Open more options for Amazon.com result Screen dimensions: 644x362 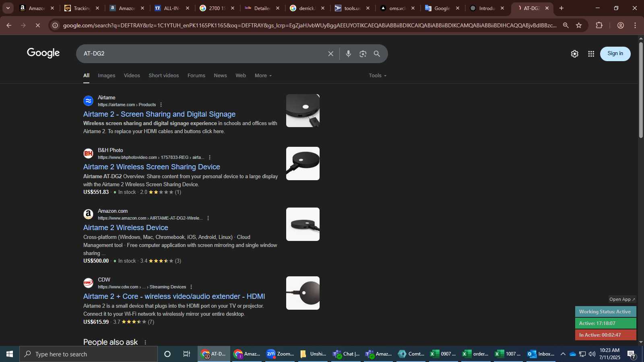pos(208,218)
